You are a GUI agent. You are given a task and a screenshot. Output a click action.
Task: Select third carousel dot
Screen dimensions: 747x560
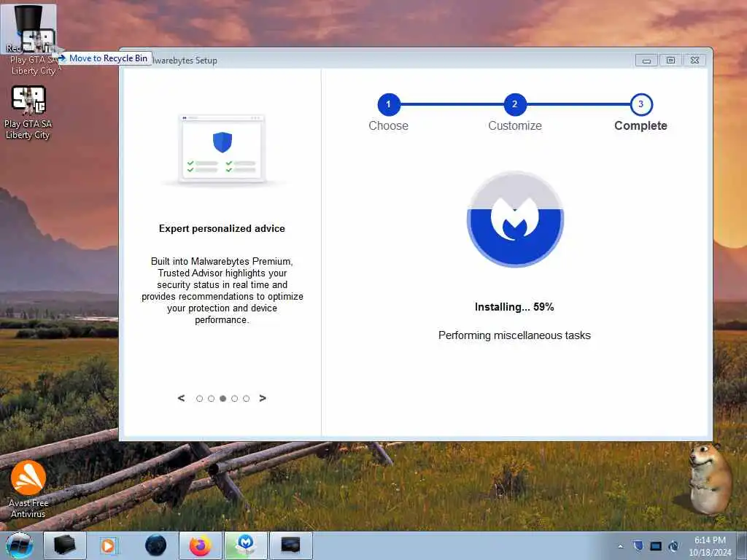(x=223, y=399)
